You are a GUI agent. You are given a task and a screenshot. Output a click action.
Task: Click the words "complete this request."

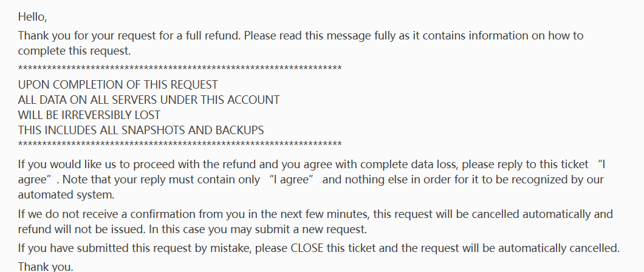point(74,51)
